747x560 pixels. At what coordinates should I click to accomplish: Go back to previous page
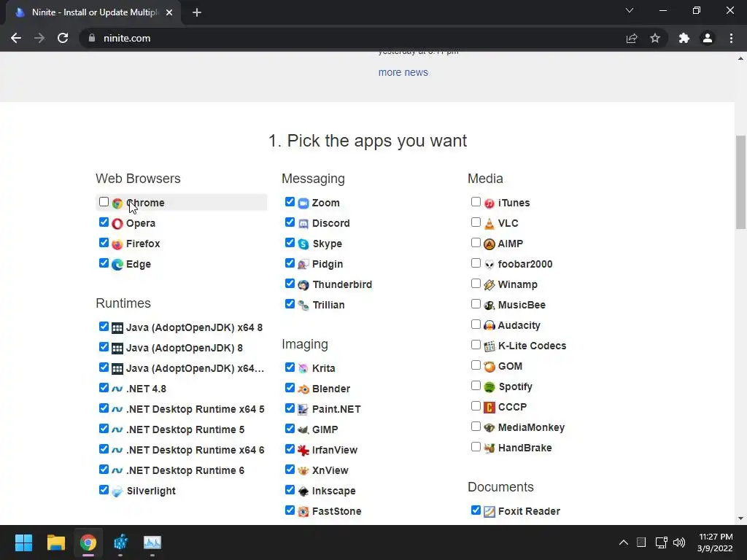tap(16, 38)
